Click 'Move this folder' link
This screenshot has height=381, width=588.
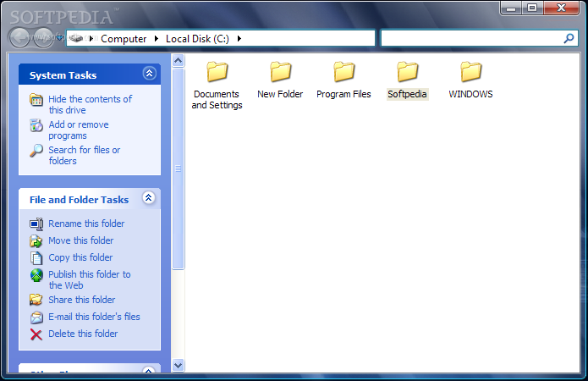[x=80, y=240]
